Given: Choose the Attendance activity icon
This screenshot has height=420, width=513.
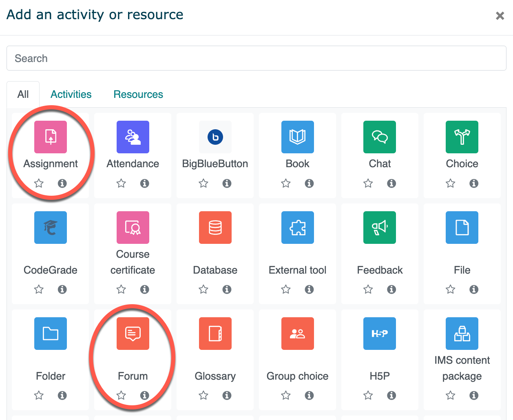Looking at the screenshot, I should point(133,137).
